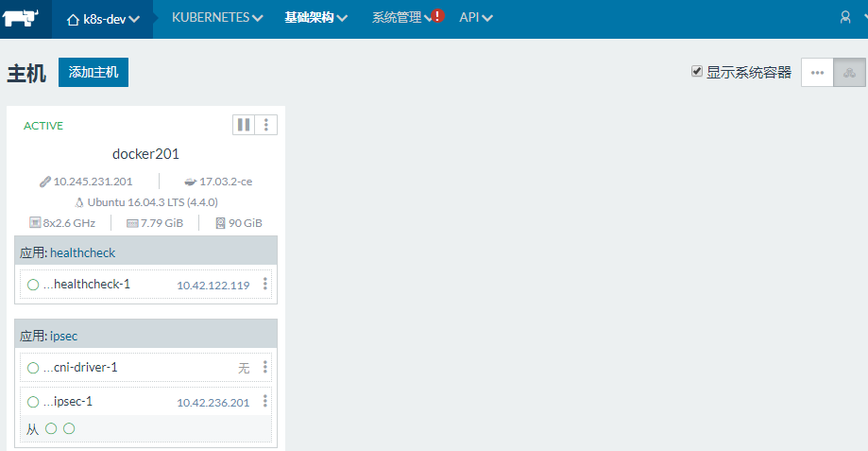Open the healthcheck-1 container

tap(87, 285)
